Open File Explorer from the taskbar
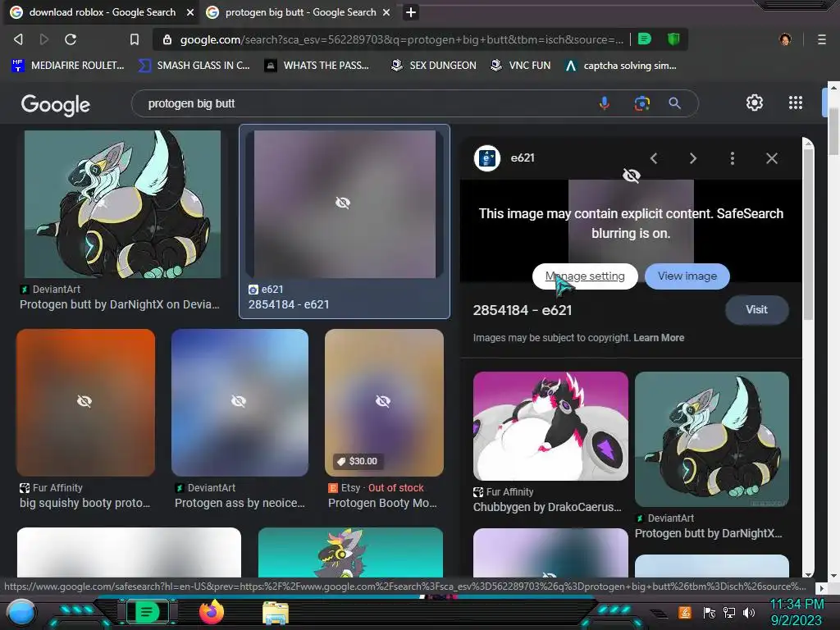840x630 pixels. pyautogui.click(x=276, y=612)
